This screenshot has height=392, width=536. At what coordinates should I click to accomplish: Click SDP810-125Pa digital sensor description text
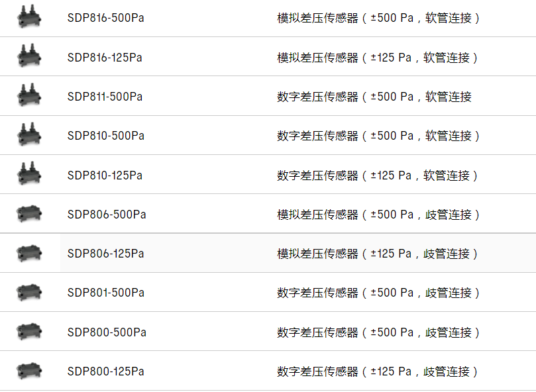point(378,175)
